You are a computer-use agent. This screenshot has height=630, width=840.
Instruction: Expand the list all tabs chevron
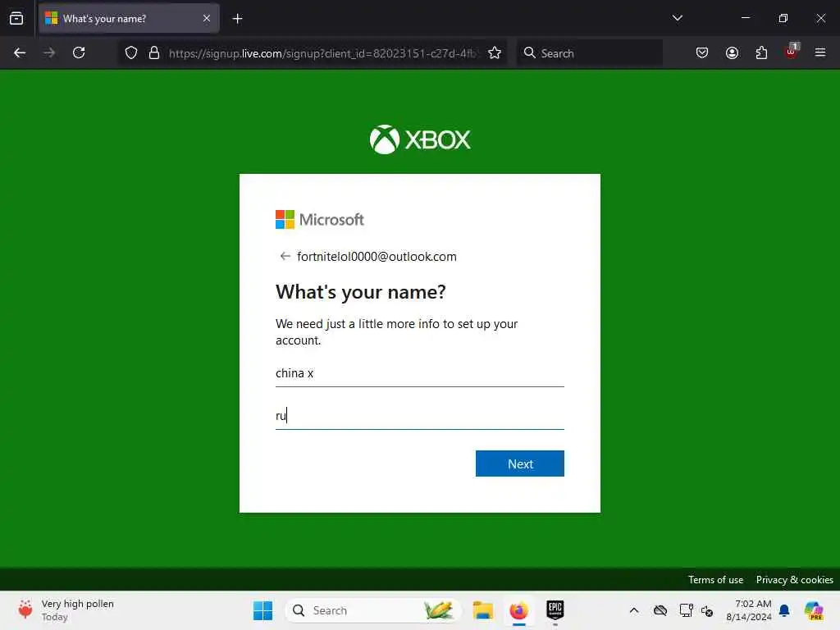(677, 18)
